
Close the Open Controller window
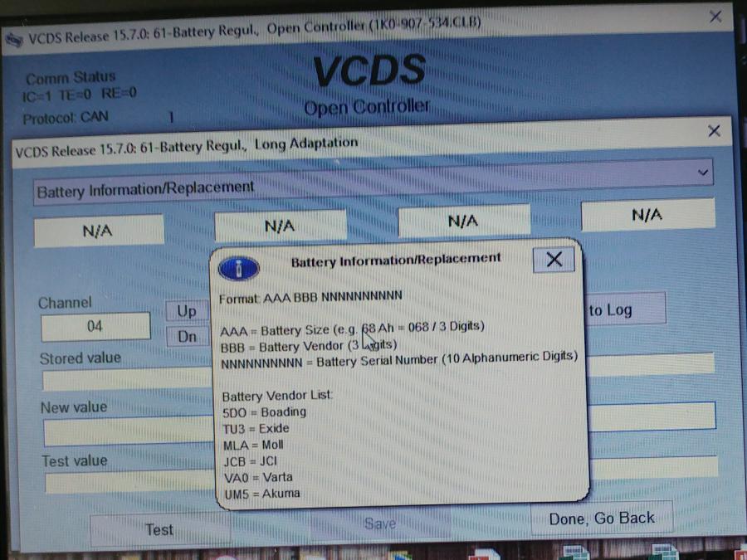coord(715,17)
